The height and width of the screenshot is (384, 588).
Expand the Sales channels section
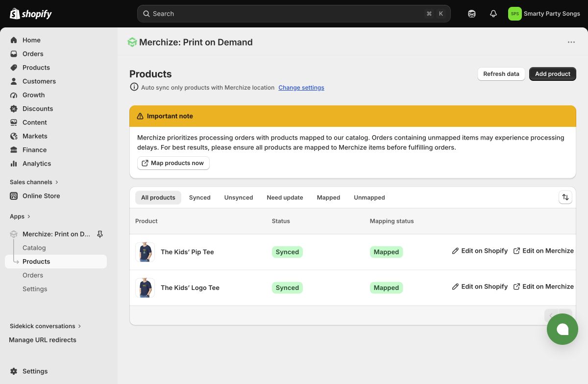point(34,182)
